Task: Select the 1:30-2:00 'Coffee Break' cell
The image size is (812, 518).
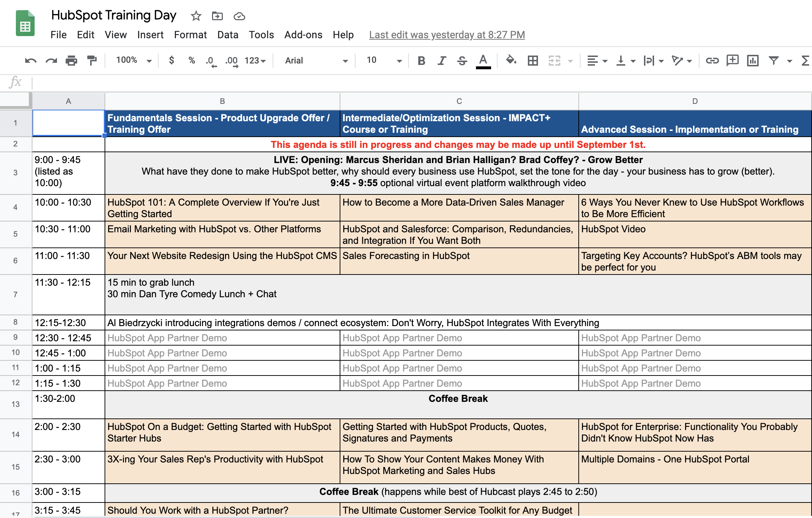Action: coord(458,405)
